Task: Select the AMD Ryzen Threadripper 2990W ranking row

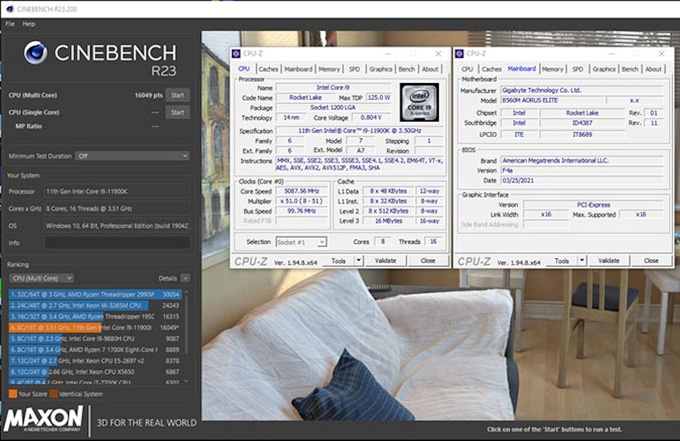Action: click(95, 294)
